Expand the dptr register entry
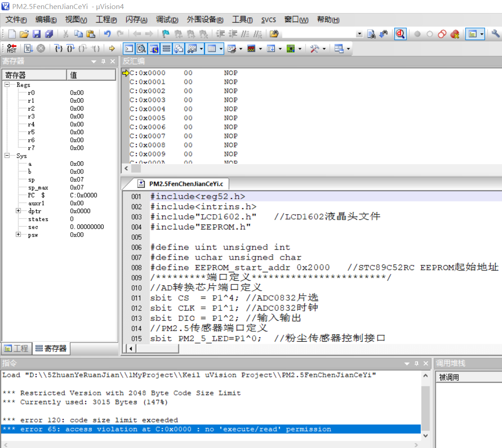Image resolution: width=502 pixels, height=448 pixels. (18, 211)
